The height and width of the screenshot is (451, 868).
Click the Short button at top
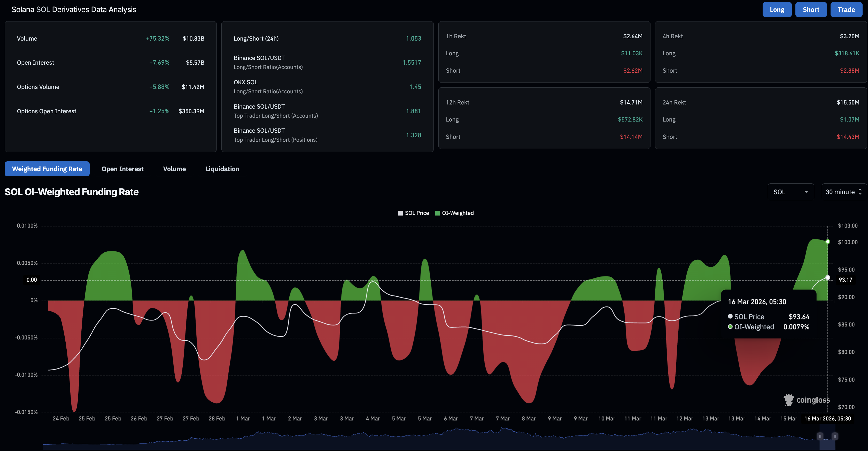click(810, 10)
